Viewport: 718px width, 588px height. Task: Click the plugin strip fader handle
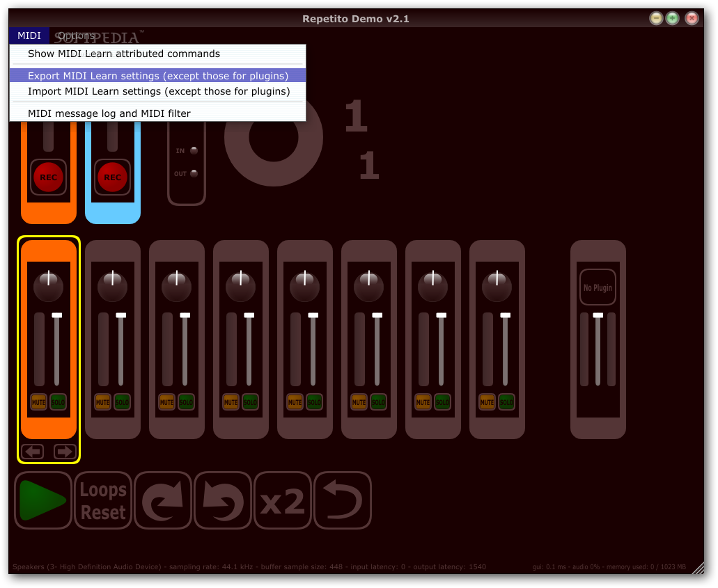pos(598,315)
